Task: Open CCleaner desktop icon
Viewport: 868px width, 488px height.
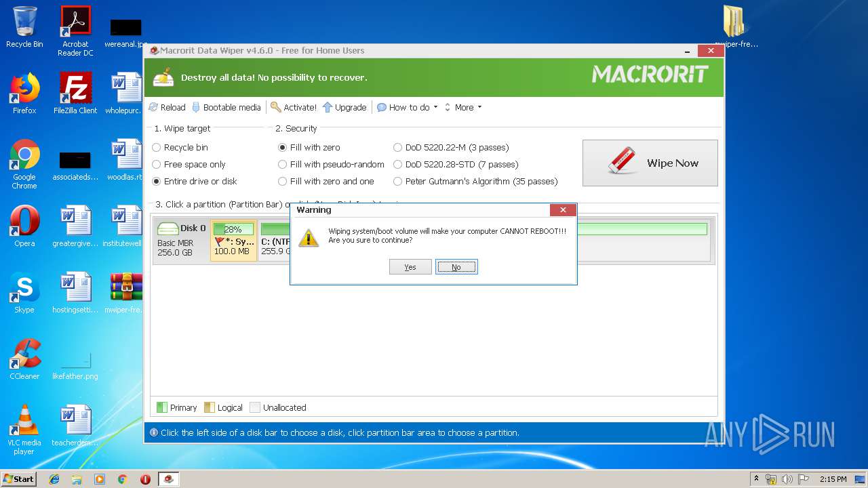Action: point(24,359)
